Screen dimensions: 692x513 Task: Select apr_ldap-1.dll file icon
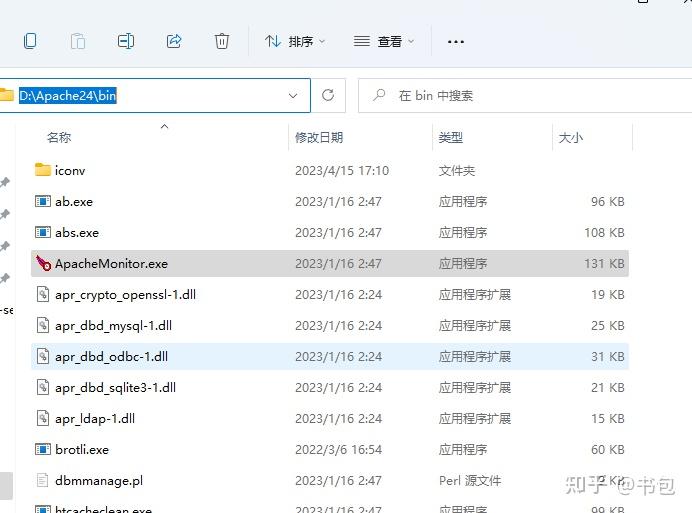click(43, 418)
